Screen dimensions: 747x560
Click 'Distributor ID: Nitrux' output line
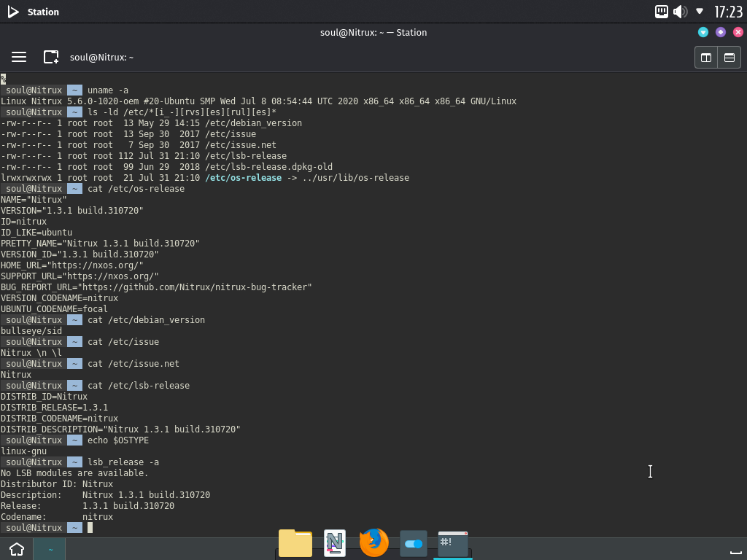[x=57, y=484]
